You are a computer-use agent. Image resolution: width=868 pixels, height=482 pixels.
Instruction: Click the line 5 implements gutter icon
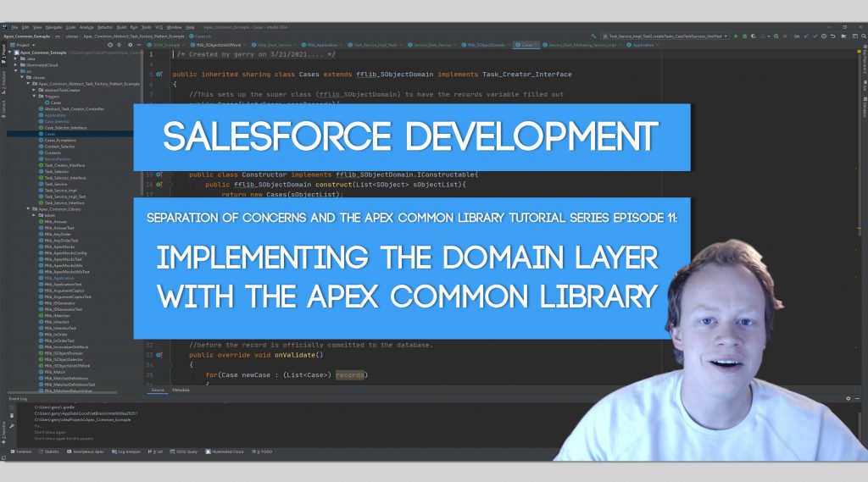pos(159,75)
